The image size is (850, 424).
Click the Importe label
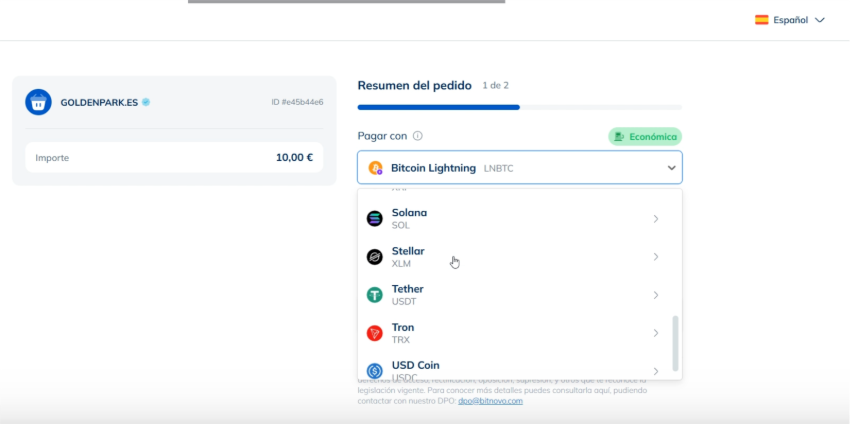pyautogui.click(x=52, y=158)
